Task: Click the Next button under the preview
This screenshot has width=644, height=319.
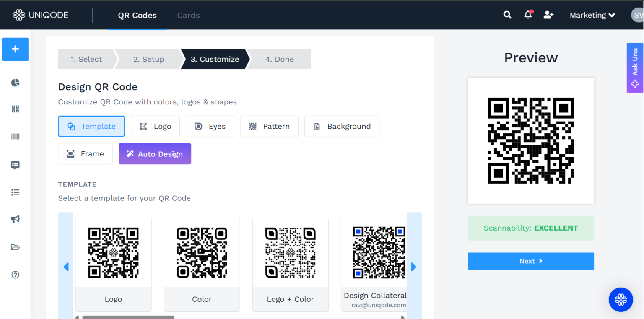Action: pos(531,261)
